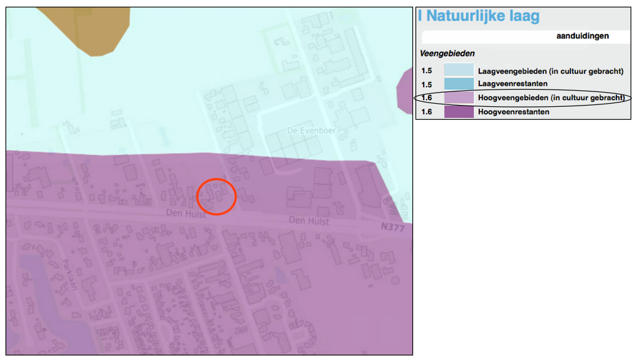Image resolution: width=638 pixels, height=364 pixels.
Task: Select the Laagveenrestanten blue legend swatch
Action: coord(459,84)
